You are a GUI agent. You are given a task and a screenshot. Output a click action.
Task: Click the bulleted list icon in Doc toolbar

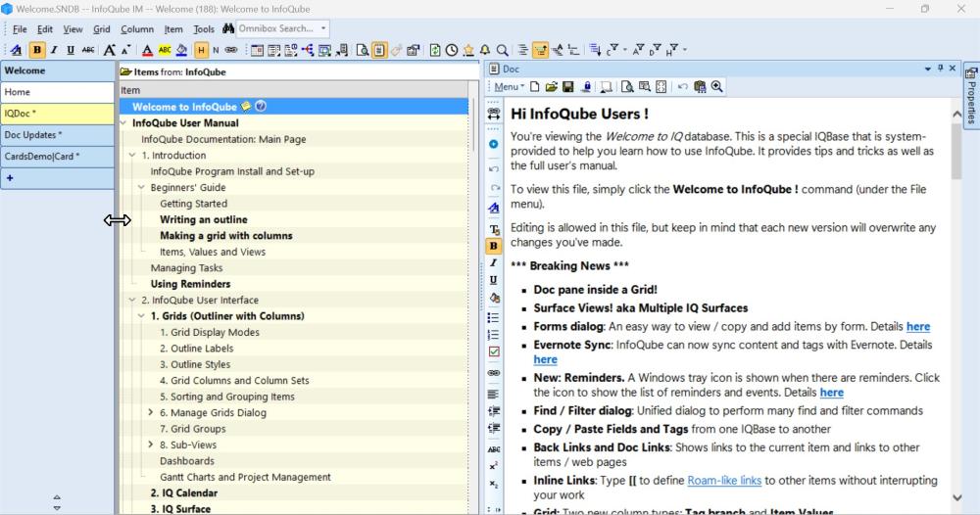(493, 318)
